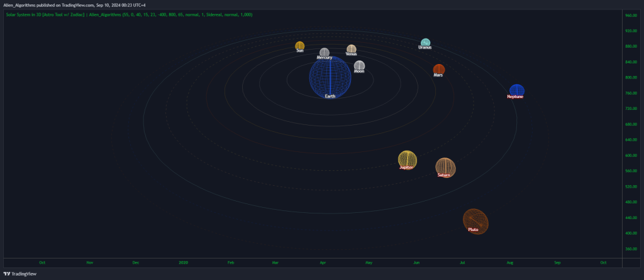Click the orange Pluto wireframe sphere
The height and width of the screenshot is (280, 644).
point(475,222)
